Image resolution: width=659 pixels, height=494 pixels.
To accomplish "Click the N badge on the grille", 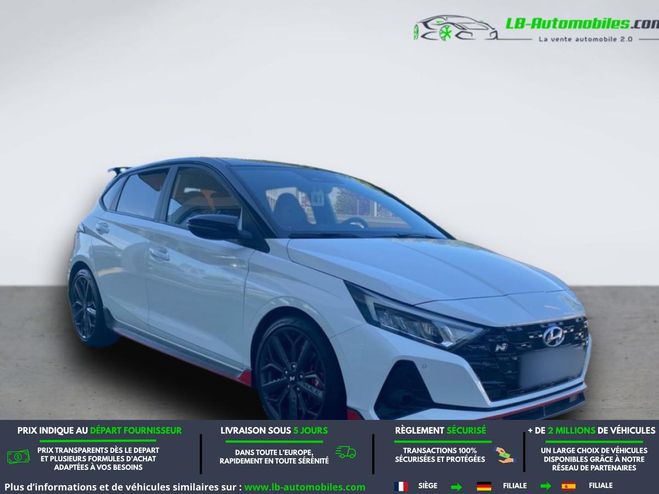I will [501, 347].
